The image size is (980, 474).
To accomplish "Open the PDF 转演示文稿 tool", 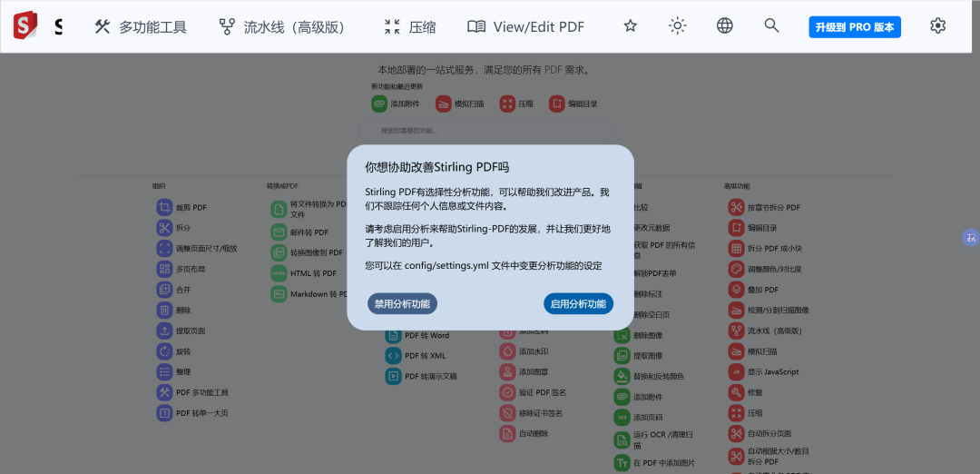I will point(421,377).
